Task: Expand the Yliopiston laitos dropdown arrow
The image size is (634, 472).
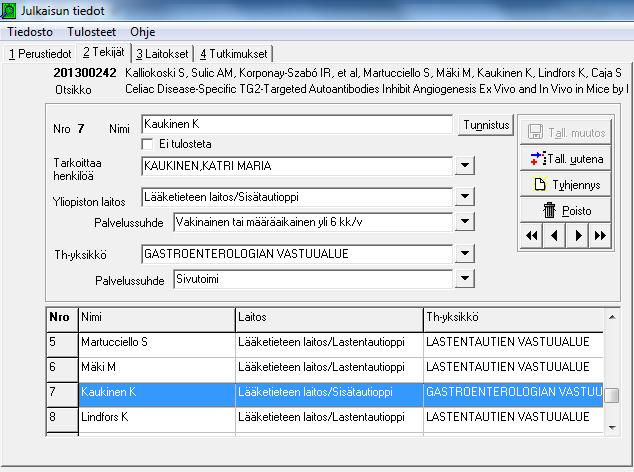Action: [x=465, y=197]
